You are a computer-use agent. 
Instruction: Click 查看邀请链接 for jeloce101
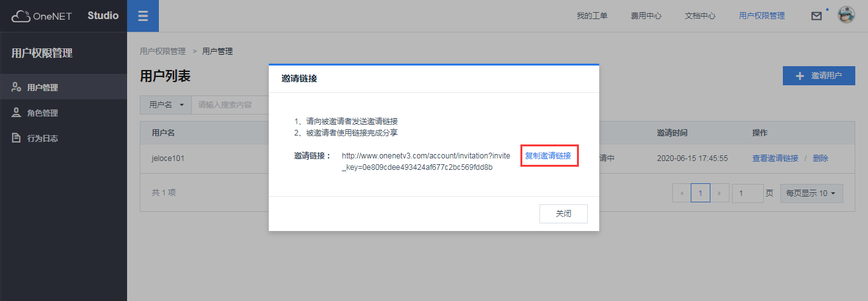tap(775, 158)
